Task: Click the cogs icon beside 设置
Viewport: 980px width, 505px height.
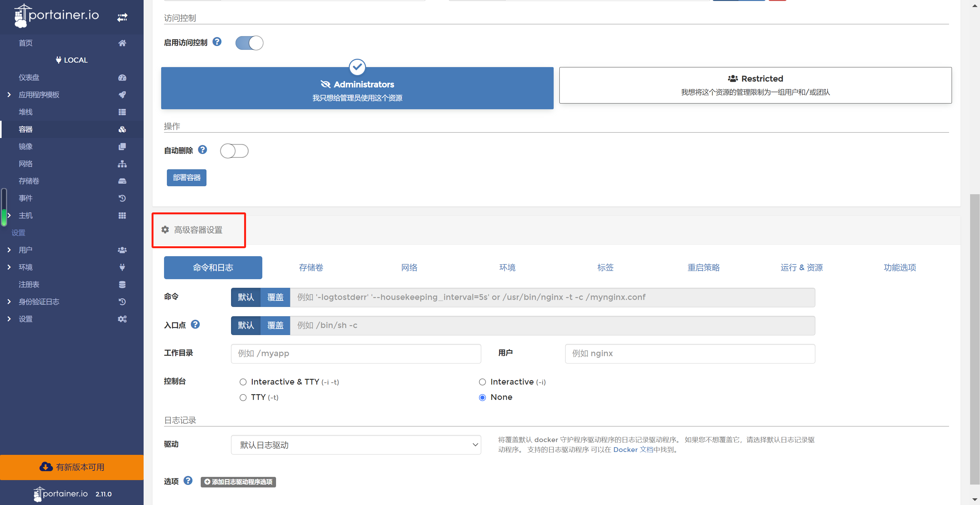Action: [122, 319]
